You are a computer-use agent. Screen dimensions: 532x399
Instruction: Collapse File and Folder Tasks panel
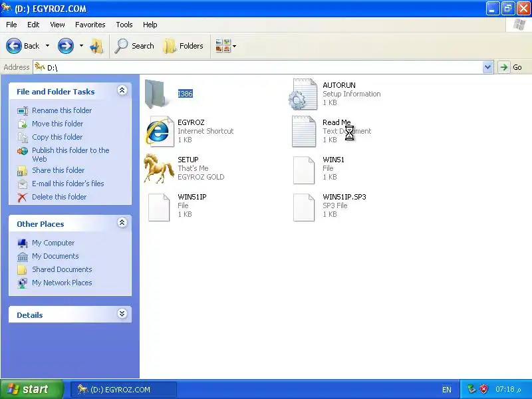click(122, 90)
